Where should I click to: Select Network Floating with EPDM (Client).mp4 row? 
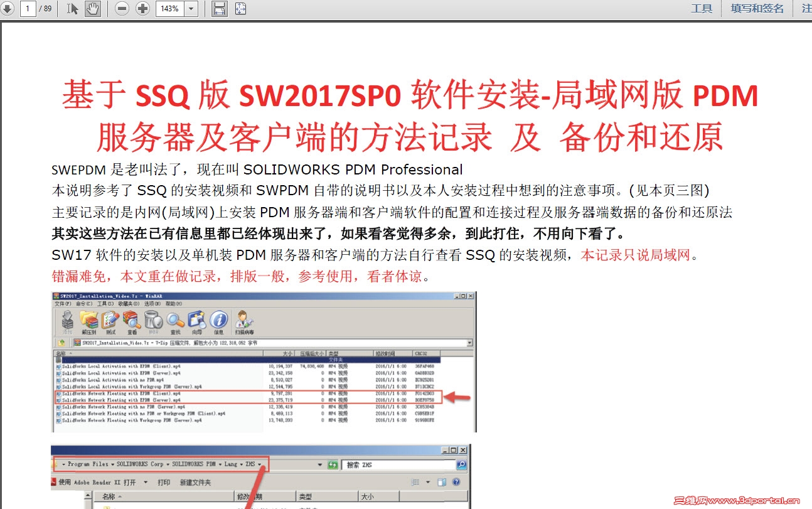[x=249, y=394]
